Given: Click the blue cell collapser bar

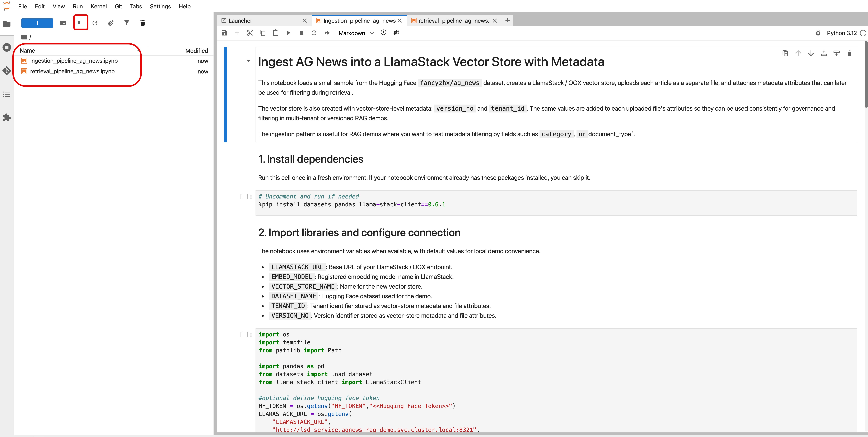Looking at the screenshot, I should click(x=225, y=95).
